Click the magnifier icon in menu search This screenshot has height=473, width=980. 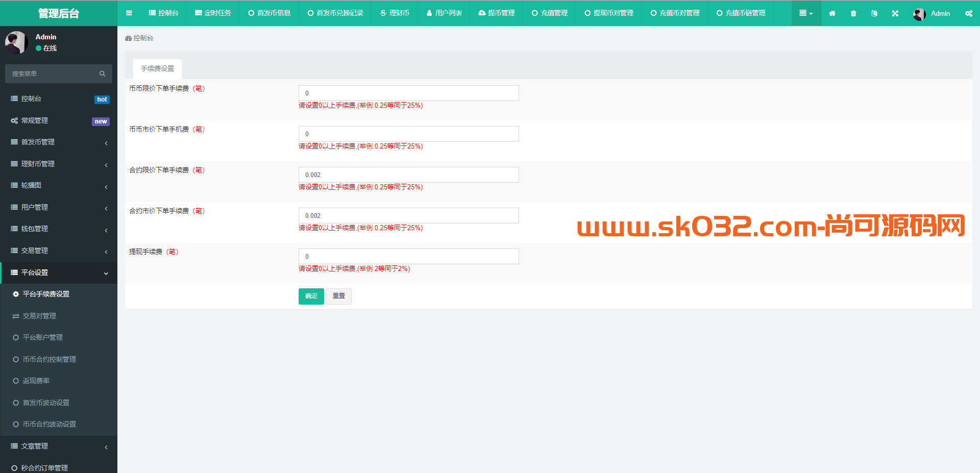pyautogui.click(x=102, y=73)
